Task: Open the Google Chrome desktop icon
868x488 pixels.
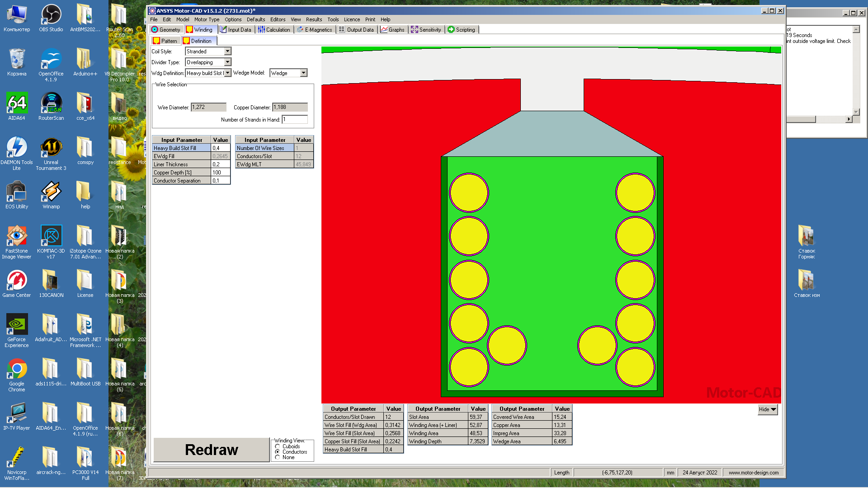Action: click(x=17, y=375)
